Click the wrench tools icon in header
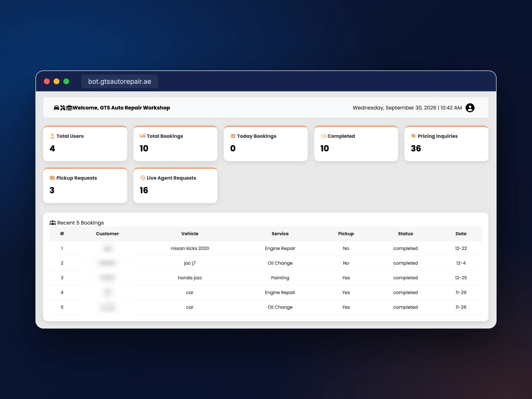Viewport: 532px width, 399px height. tap(63, 108)
